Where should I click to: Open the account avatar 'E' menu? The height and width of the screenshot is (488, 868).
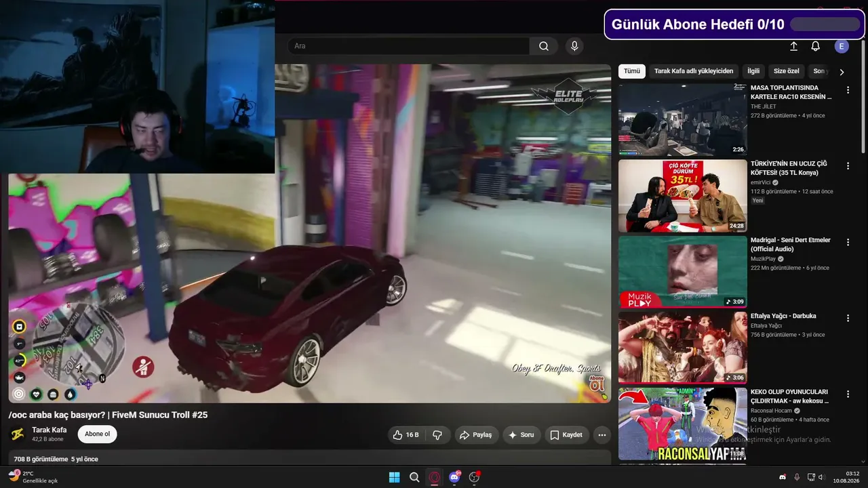coord(842,46)
